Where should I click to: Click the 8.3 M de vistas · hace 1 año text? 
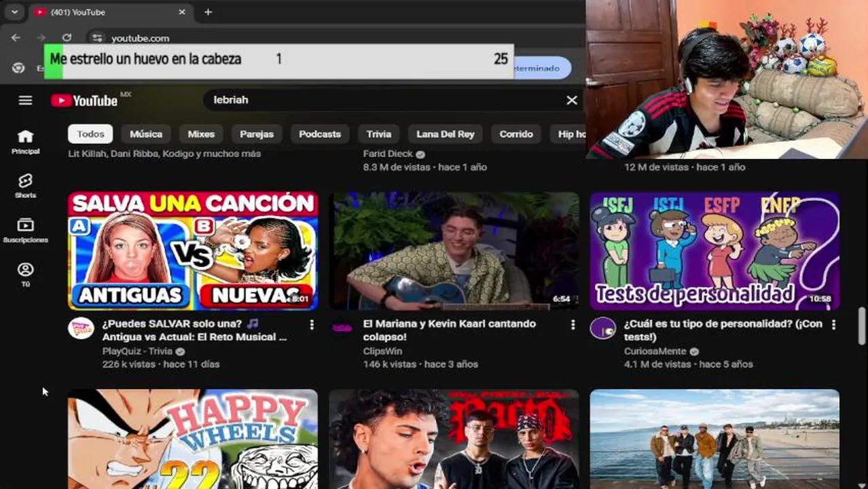coord(424,167)
